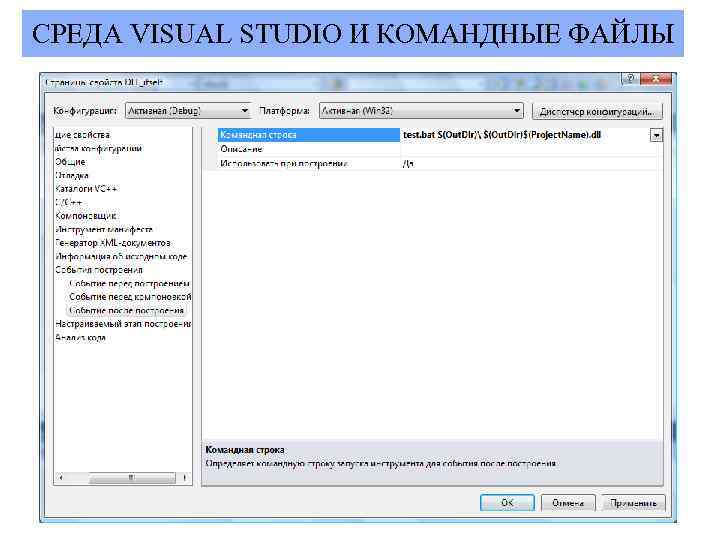
Task: Click the test.bat command line value
Action: tap(502, 135)
